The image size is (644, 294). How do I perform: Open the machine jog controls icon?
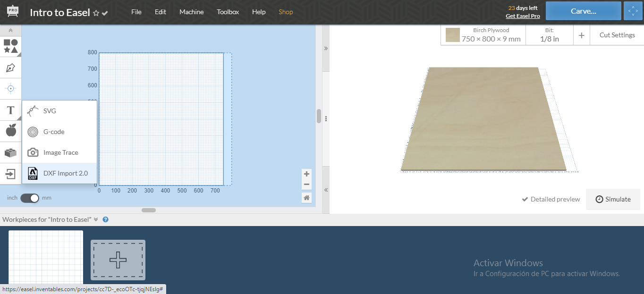click(633, 11)
